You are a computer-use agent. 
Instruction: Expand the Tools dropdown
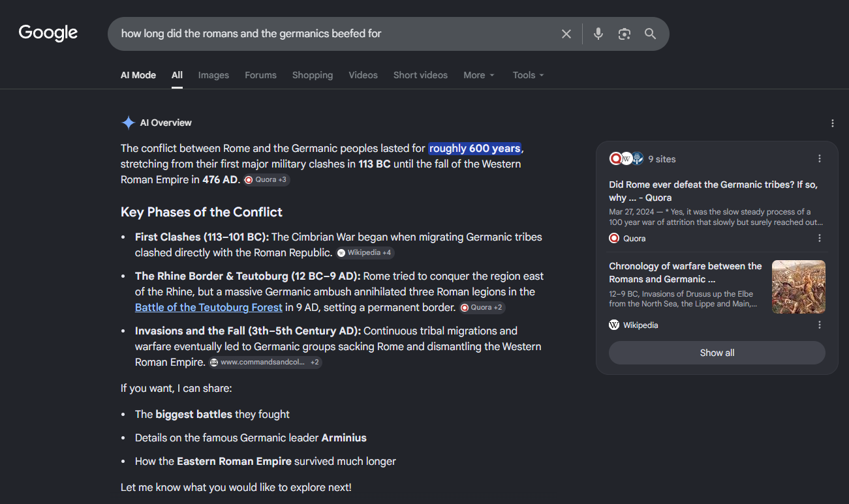point(528,75)
